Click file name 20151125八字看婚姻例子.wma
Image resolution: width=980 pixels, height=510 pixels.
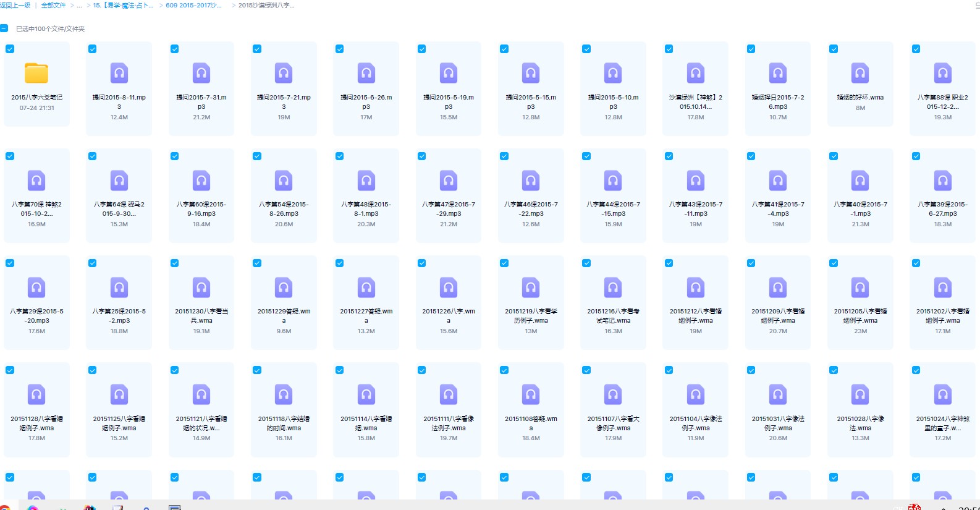click(x=119, y=423)
